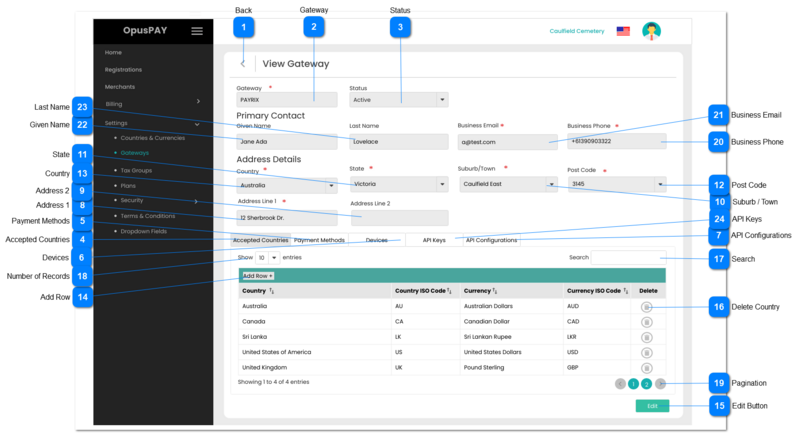Click the back arrow beside View Gateway
This screenshot has height=434, width=799.
click(243, 64)
